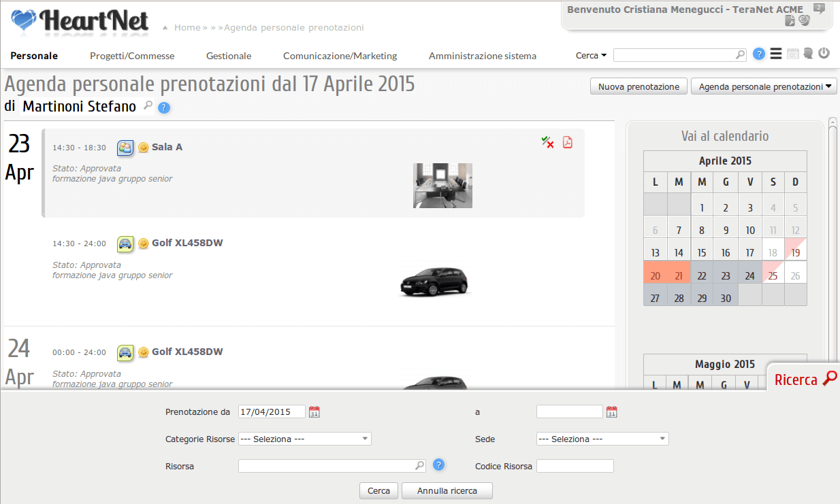Open calendar picker for the 'a' end date
The width and height of the screenshot is (840, 504).
click(612, 411)
